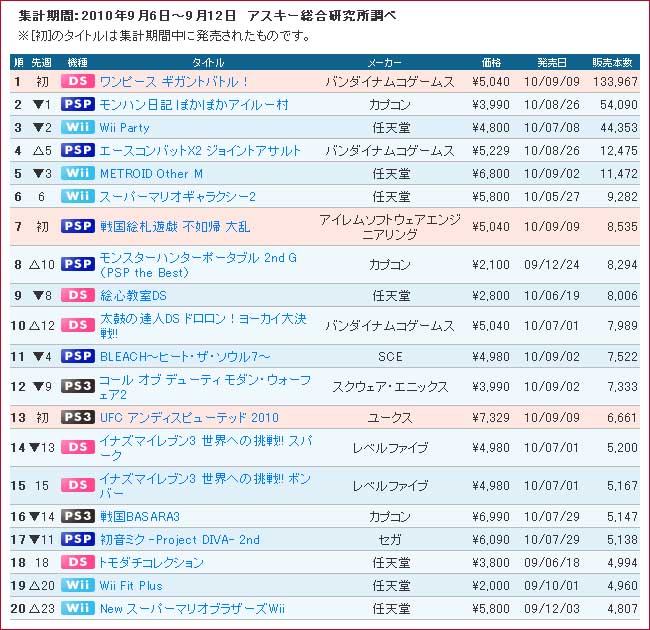Select the release date 09/06/18
The width and height of the screenshot is (650, 630).
[x=552, y=562]
